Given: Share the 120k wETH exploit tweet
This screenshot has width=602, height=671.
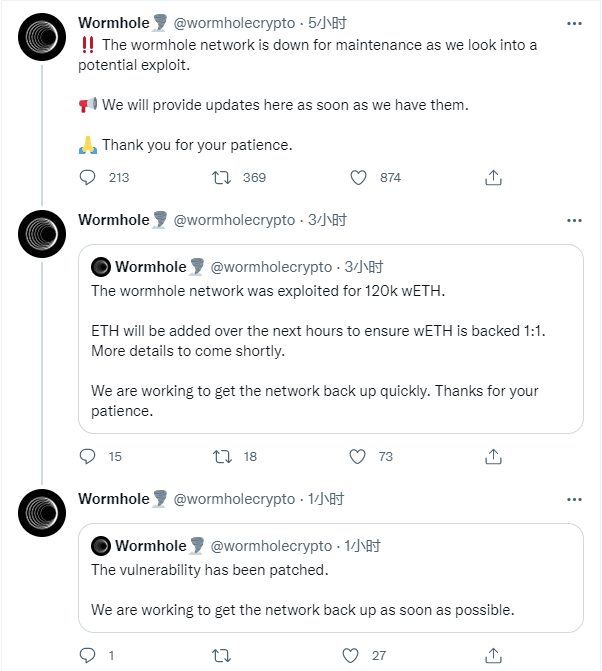Looking at the screenshot, I should (493, 456).
